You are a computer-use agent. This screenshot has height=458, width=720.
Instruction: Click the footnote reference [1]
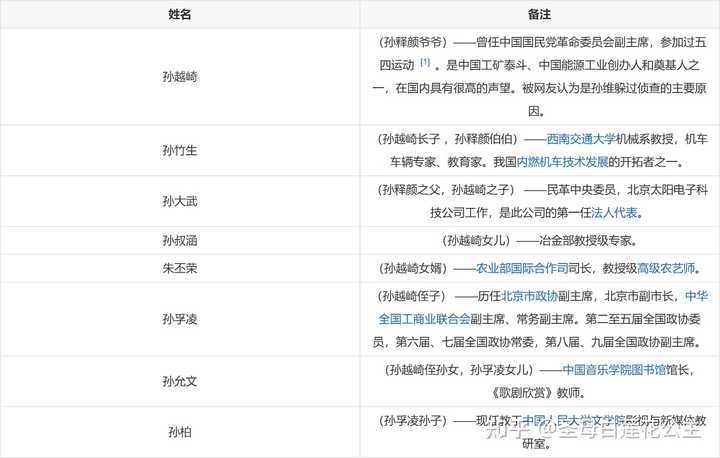coord(426,62)
